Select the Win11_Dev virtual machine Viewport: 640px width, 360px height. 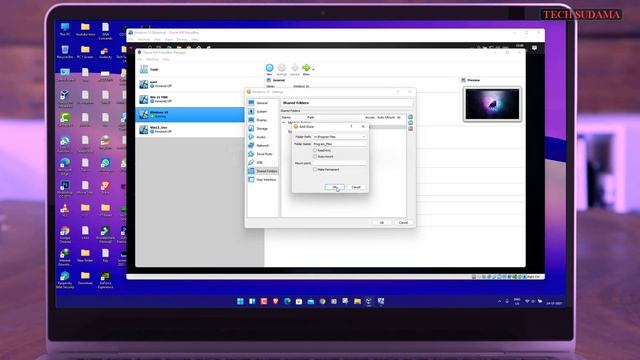190,129
